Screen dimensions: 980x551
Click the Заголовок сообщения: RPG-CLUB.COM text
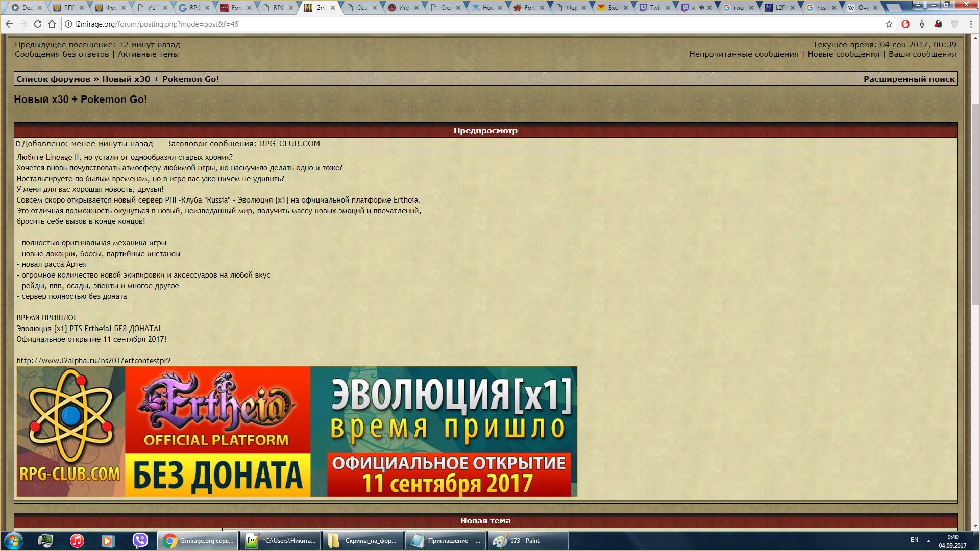pos(243,144)
